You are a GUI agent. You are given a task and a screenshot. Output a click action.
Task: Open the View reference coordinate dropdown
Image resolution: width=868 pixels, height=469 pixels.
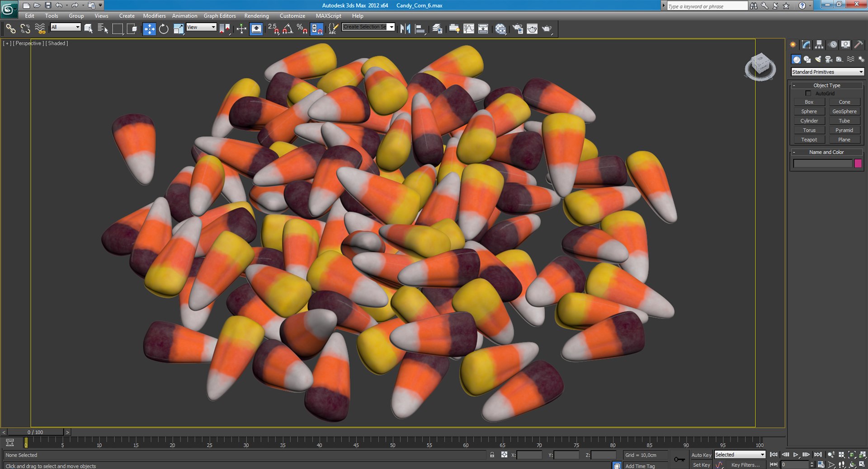(x=202, y=27)
